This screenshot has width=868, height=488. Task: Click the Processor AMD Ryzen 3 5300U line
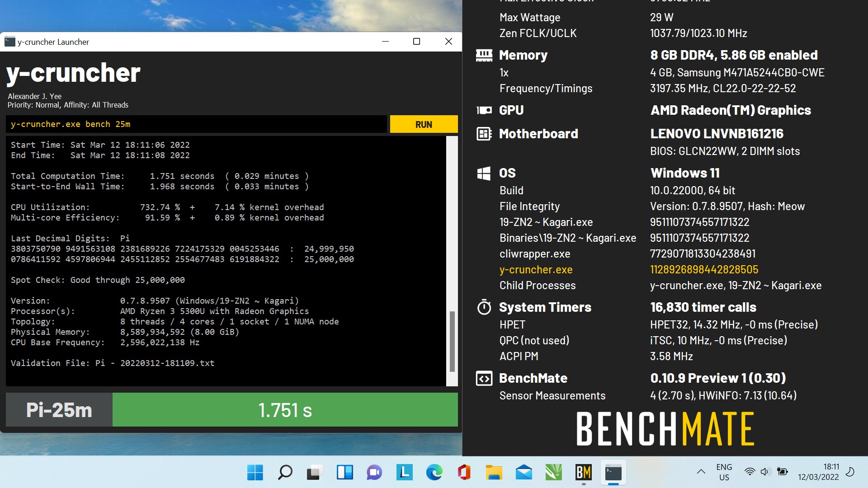pos(160,311)
